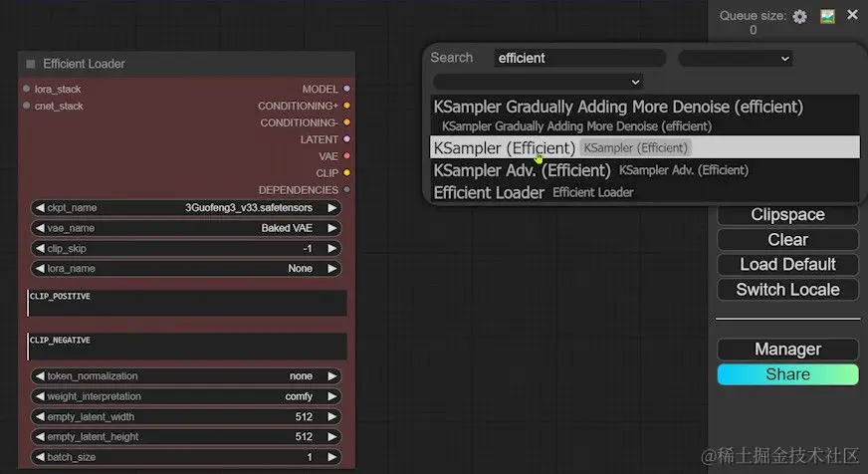Viewport: 868px width, 474px height.
Task: Select next token_normalization with right arrow
Action: click(x=332, y=376)
